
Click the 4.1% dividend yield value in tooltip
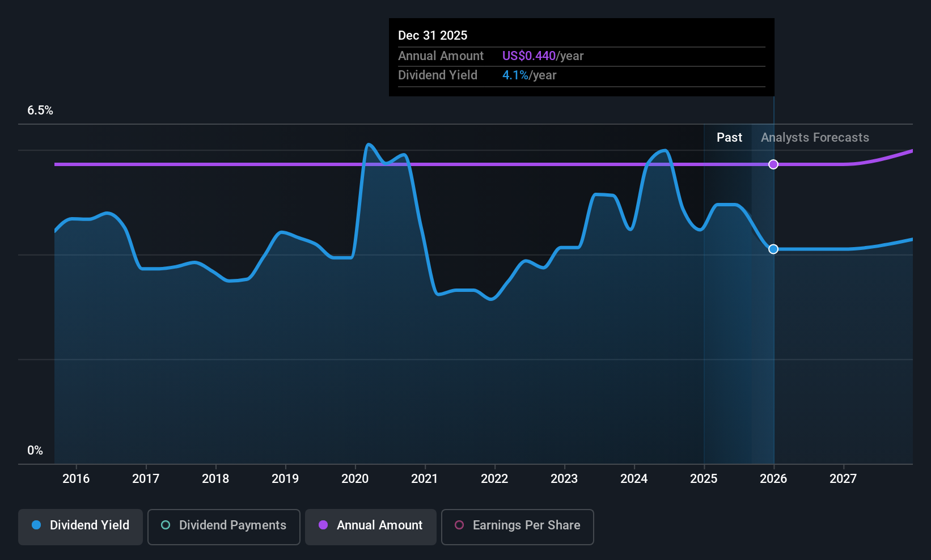point(515,75)
